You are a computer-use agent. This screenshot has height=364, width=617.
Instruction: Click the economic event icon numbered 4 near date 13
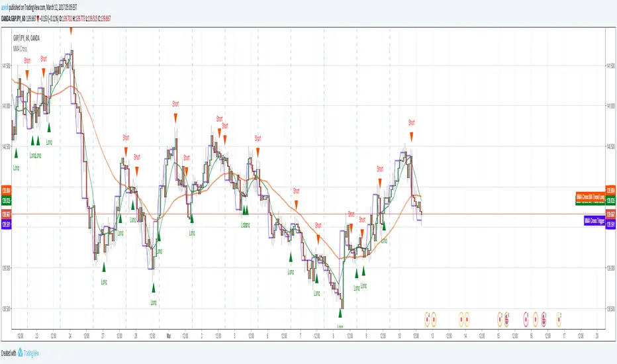[427, 320]
